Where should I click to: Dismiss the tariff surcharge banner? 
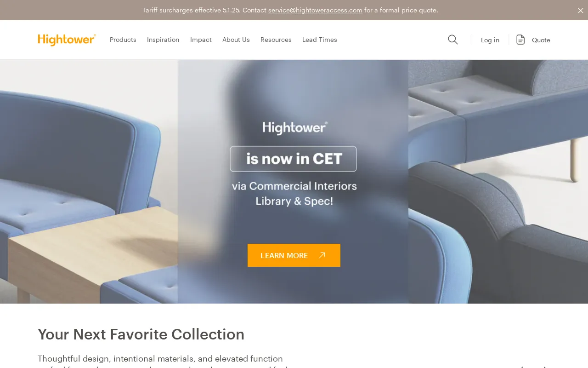click(580, 10)
